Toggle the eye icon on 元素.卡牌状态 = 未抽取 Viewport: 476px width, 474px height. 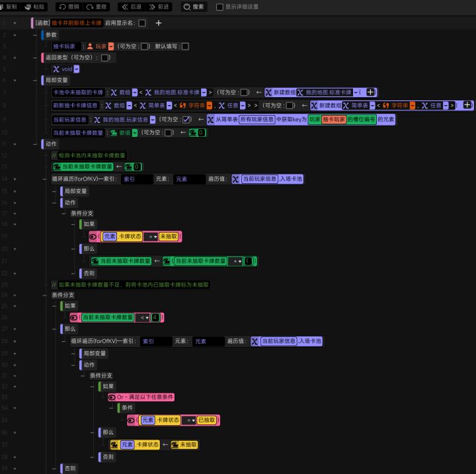93,237
